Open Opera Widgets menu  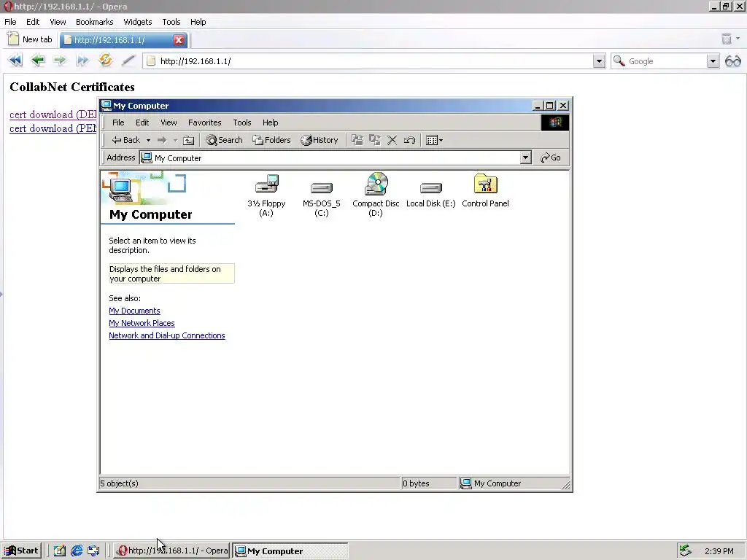click(138, 22)
